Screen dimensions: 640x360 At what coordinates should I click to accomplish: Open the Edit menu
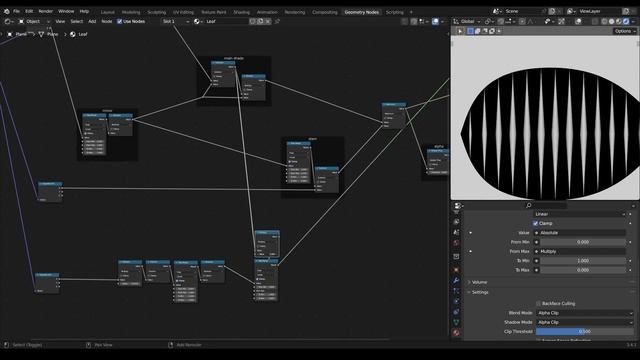pyautogui.click(x=29, y=11)
